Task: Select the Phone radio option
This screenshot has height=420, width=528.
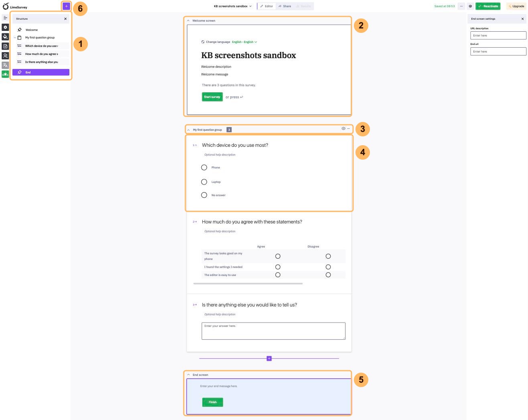Action: coord(204,167)
